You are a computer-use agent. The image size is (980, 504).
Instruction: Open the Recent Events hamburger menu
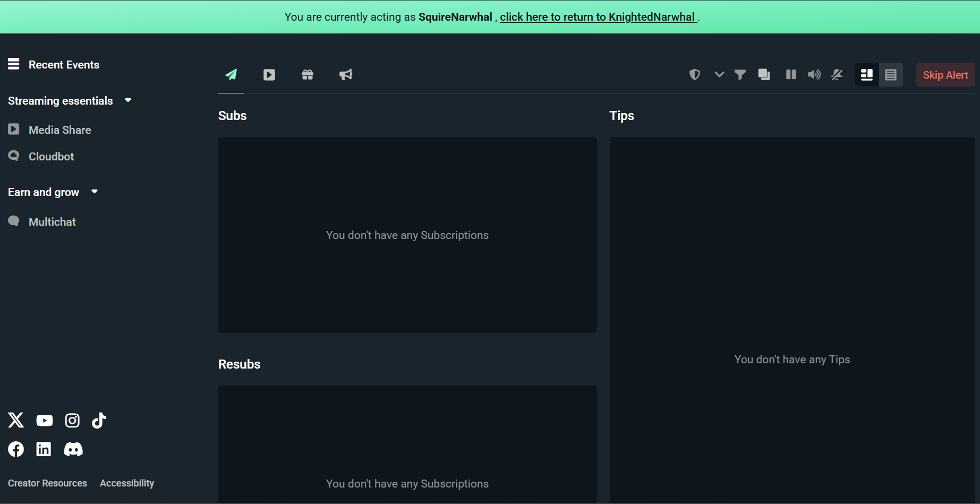tap(13, 64)
